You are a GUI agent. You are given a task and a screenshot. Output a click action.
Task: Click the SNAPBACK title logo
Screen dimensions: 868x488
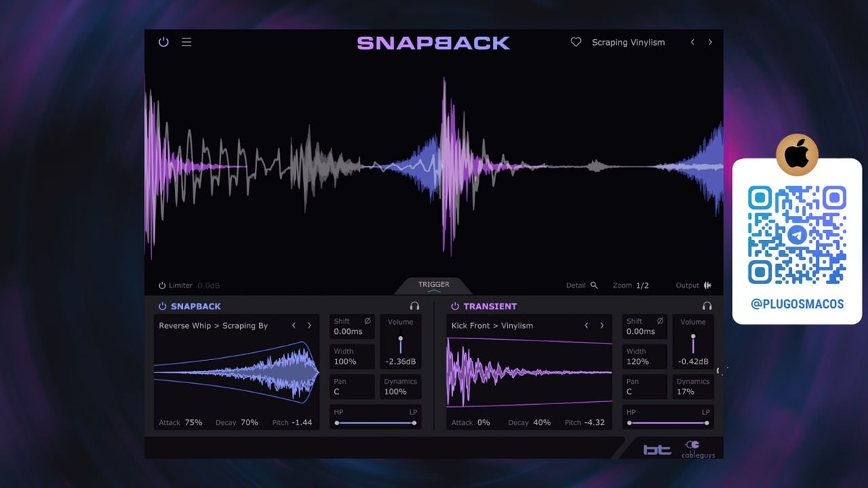[x=433, y=43]
